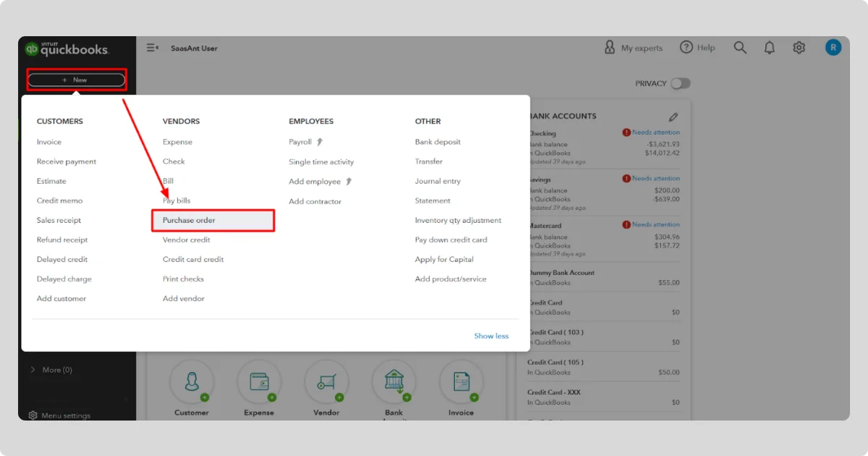Select Add vendor

pyautogui.click(x=184, y=298)
